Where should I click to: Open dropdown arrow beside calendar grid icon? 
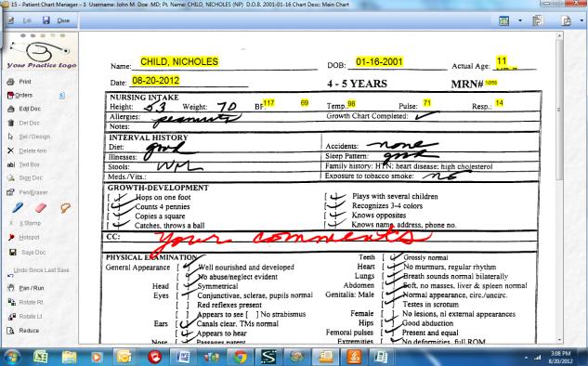pos(520,20)
